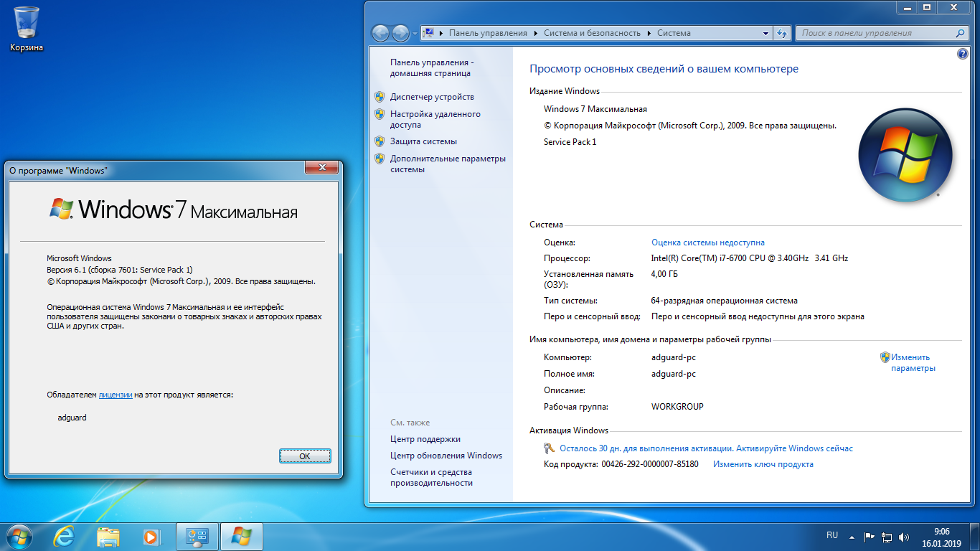Click the WORKGROUP value
This screenshot has width=980, height=551.
677,407
